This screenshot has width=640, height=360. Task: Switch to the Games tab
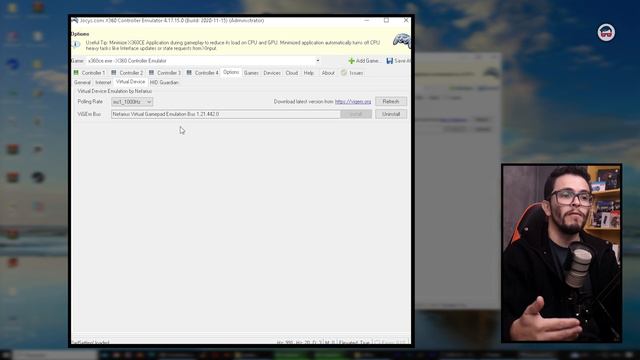coord(251,73)
